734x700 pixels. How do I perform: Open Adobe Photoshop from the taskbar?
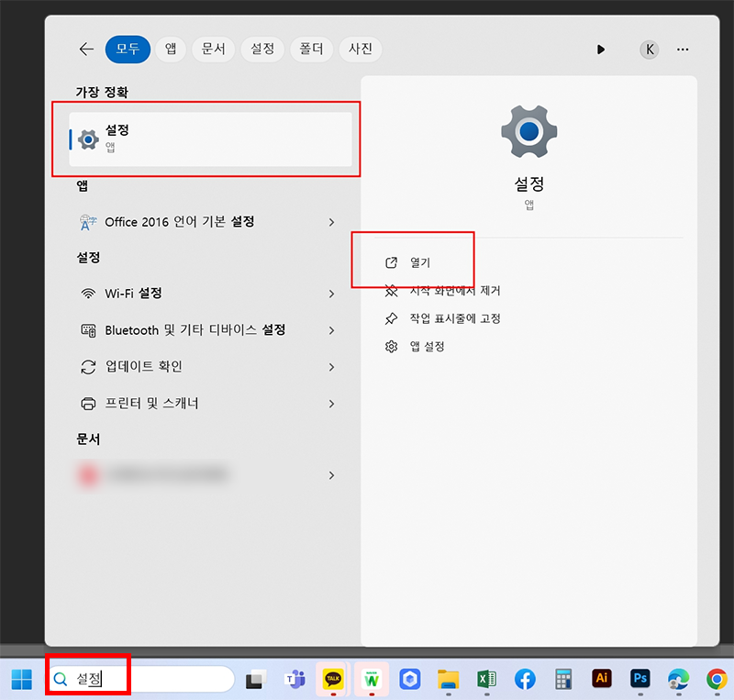(x=639, y=679)
